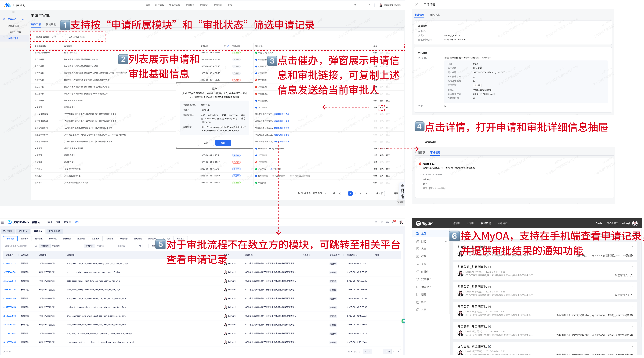
Task: Open the 申请所属模块 filter dropdown
Action: pyautogui.click(x=50, y=37)
